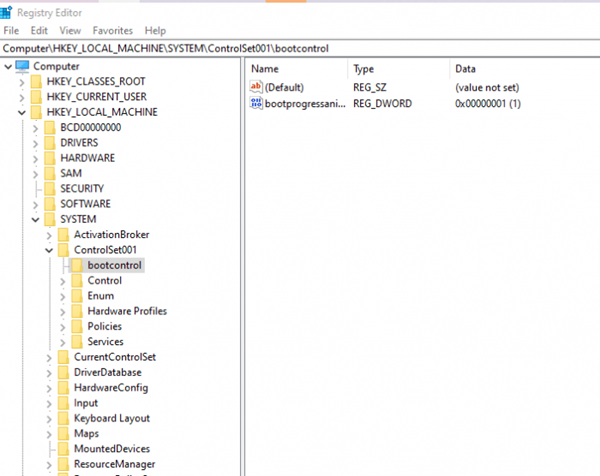600x476 pixels.
Task: Click the REG_SZ type cell
Action: (370, 87)
